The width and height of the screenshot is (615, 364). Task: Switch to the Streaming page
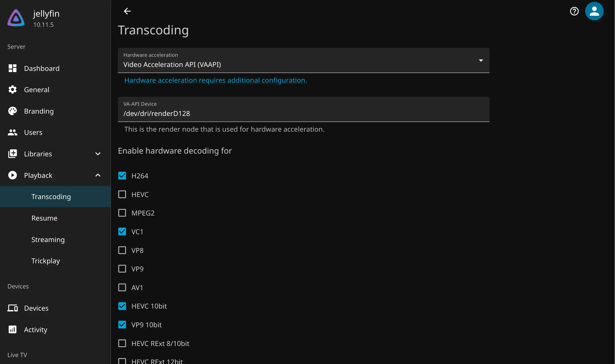click(48, 240)
